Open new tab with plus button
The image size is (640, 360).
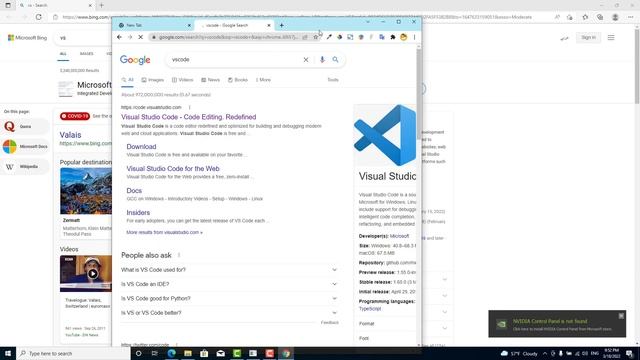click(x=282, y=25)
